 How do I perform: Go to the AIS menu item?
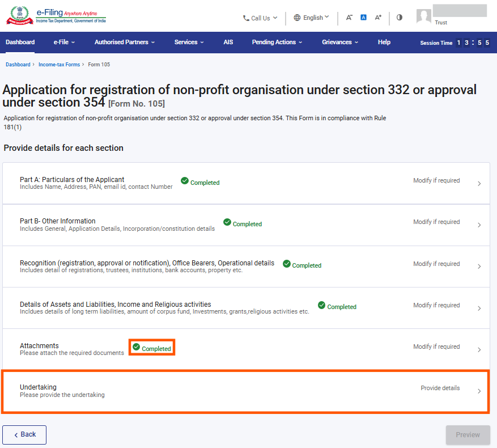tap(228, 42)
